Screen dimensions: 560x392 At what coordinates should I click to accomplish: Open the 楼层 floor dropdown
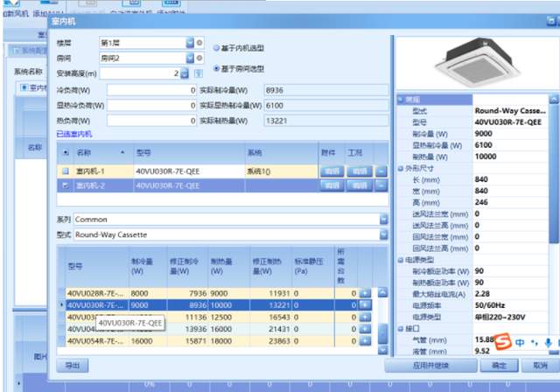click(189, 42)
